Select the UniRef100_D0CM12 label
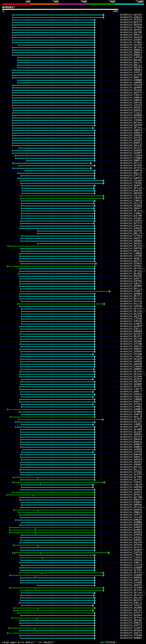Screen dimensions: 146x644 tap(131, 266)
